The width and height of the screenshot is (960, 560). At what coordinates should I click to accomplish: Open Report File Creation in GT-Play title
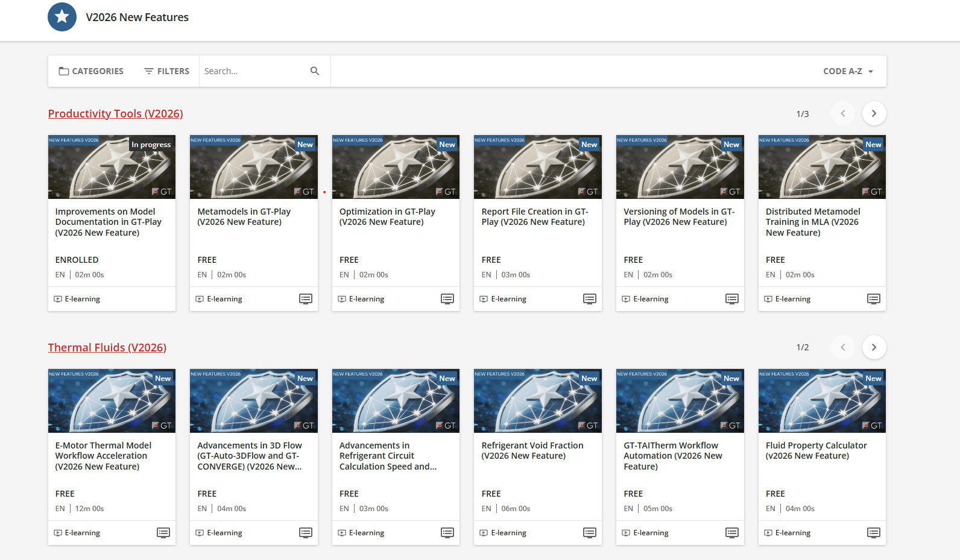(535, 217)
